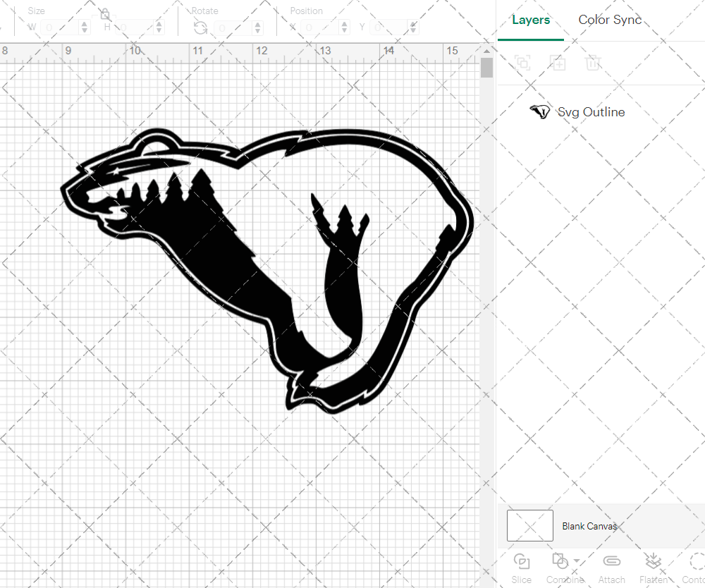Click the Combine tool icon
The image size is (705, 588).
pyautogui.click(x=560, y=561)
